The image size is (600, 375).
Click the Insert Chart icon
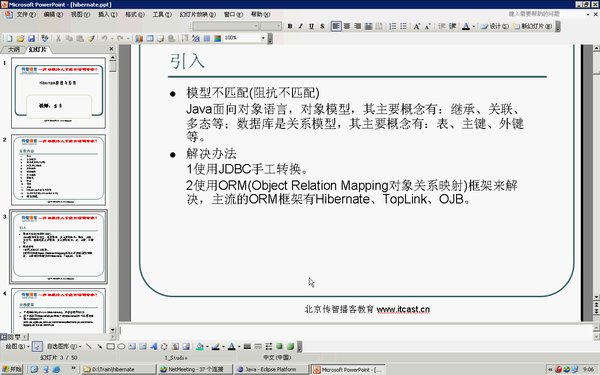point(139,38)
